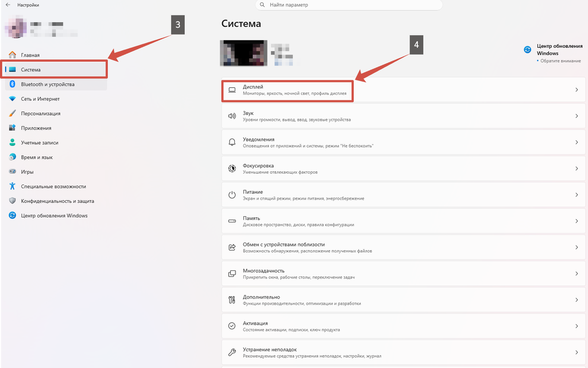Click the power icon in the Питание row
The image size is (588, 368).
(x=232, y=195)
